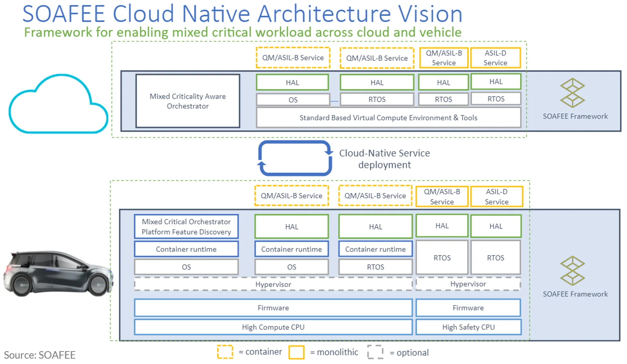This screenshot has width=627, height=364.
Task: Click the '= optional' legend label
Action: point(409,353)
